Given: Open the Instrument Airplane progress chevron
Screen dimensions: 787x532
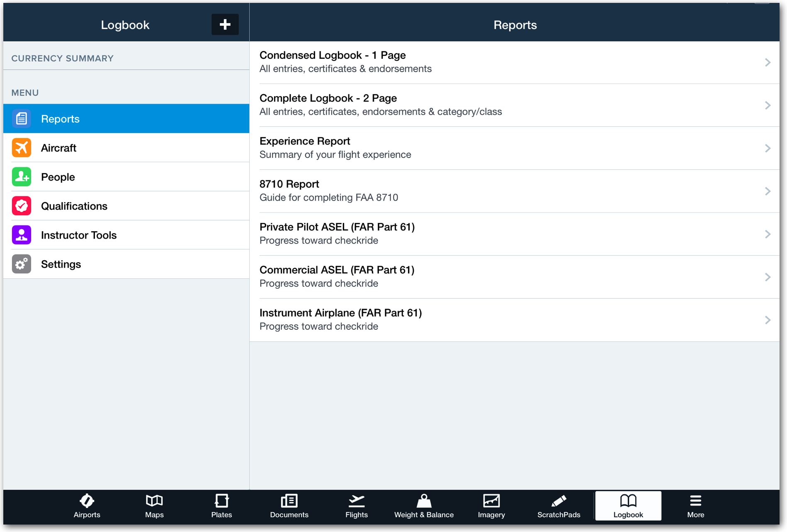Looking at the screenshot, I should pyautogui.click(x=768, y=319).
